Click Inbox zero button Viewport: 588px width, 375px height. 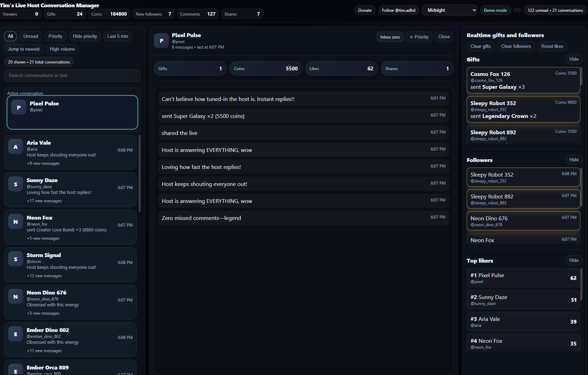pos(390,37)
